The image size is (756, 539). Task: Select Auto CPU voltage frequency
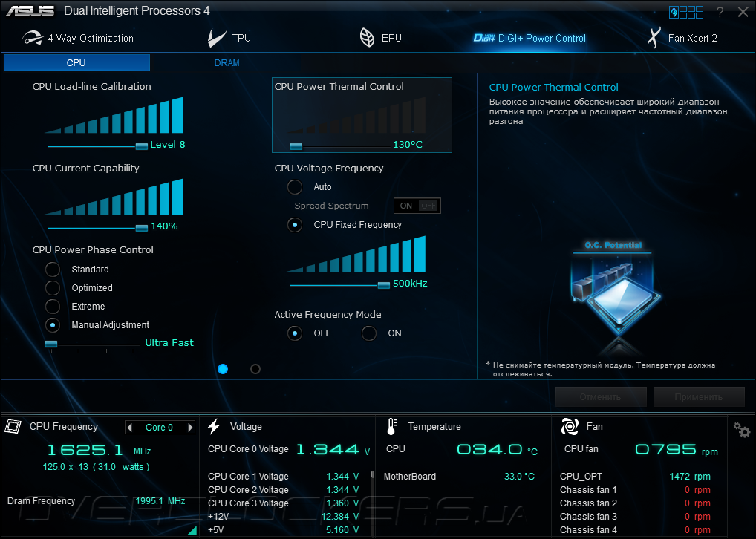coord(295,186)
